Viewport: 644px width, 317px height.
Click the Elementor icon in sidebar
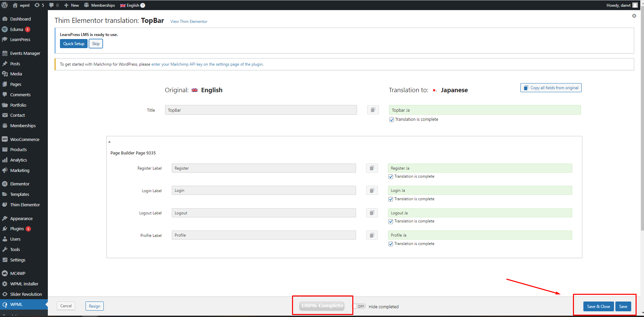coord(5,184)
